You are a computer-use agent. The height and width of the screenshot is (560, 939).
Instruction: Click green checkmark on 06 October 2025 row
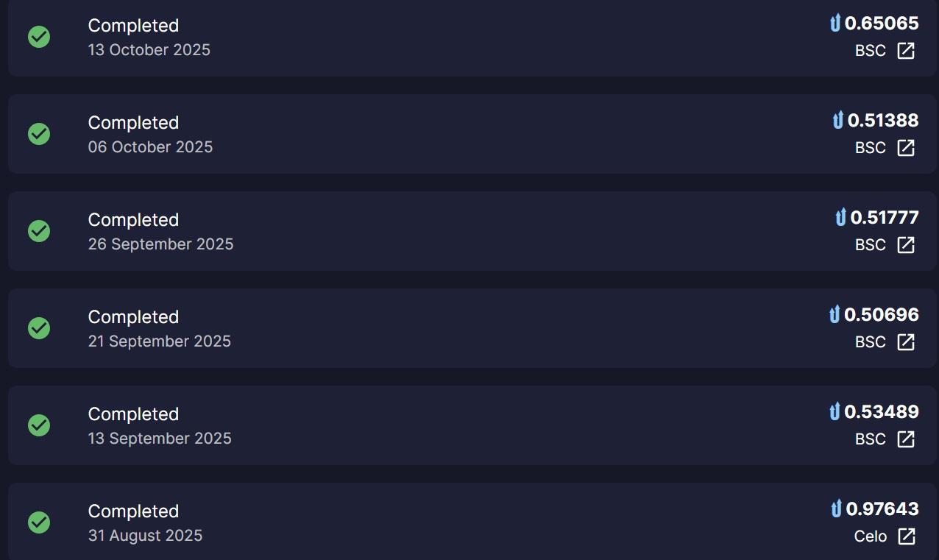(39, 134)
